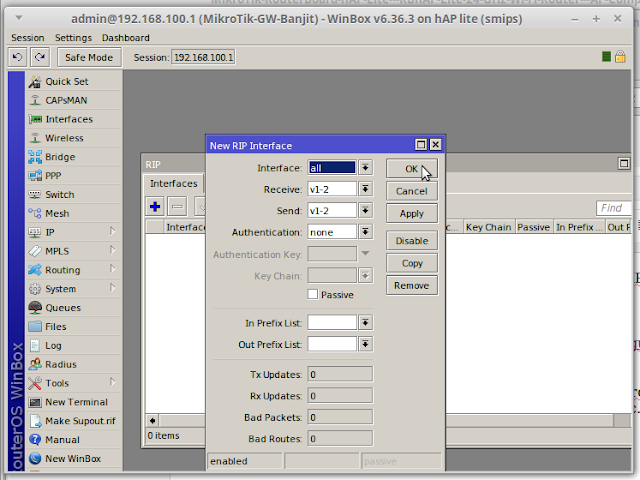Click Remove button
Image resolution: width=640 pixels, height=480 pixels.
pyautogui.click(x=412, y=286)
